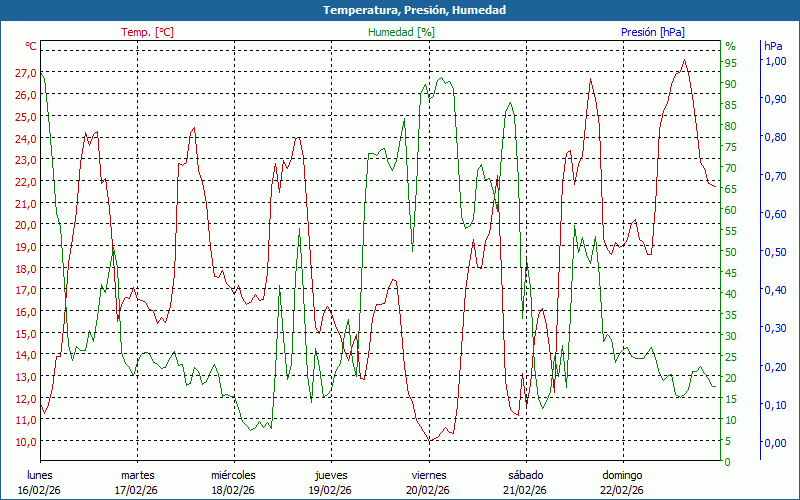800x500 pixels.
Task: Pick the lunes day label
Action: 40,475
